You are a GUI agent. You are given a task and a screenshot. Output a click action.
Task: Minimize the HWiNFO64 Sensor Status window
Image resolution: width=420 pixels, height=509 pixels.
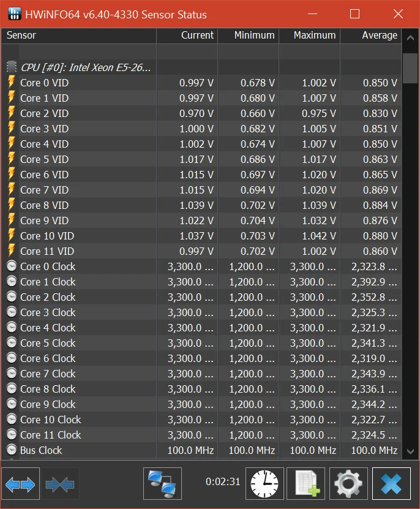[313, 14]
